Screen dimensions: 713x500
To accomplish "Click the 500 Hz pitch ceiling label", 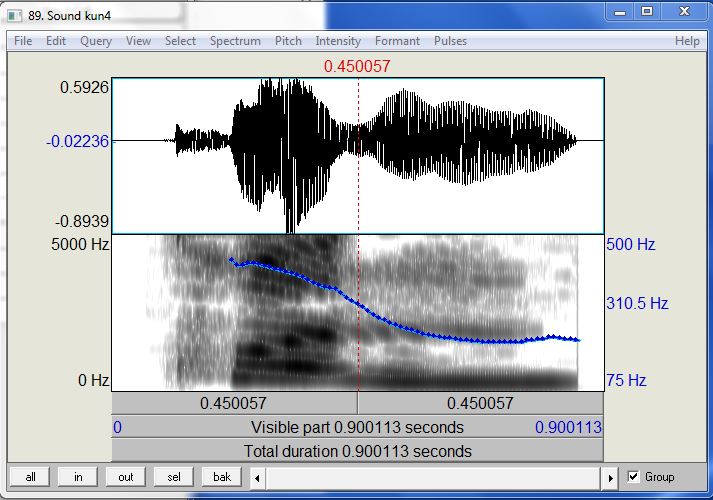I will (x=630, y=244).
